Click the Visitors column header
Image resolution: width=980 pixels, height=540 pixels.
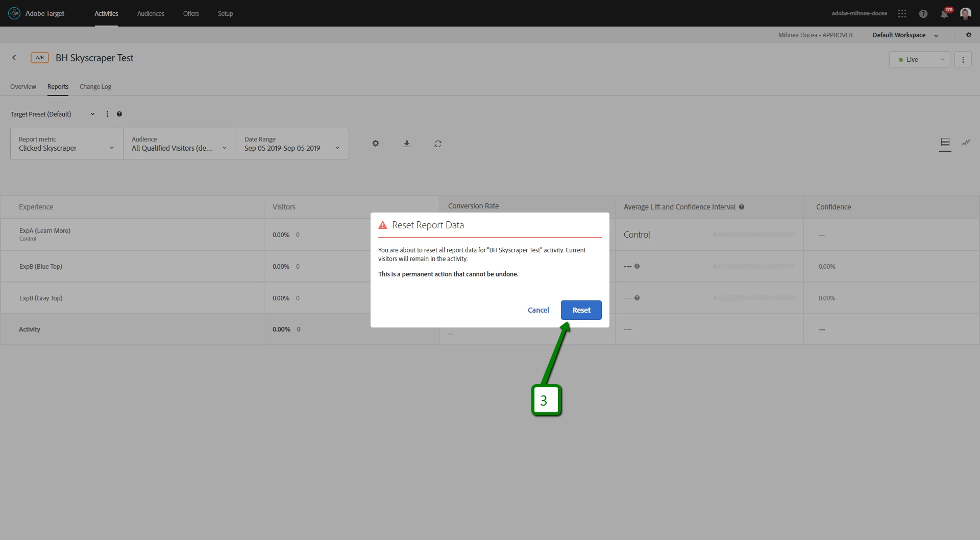point(284,207)
